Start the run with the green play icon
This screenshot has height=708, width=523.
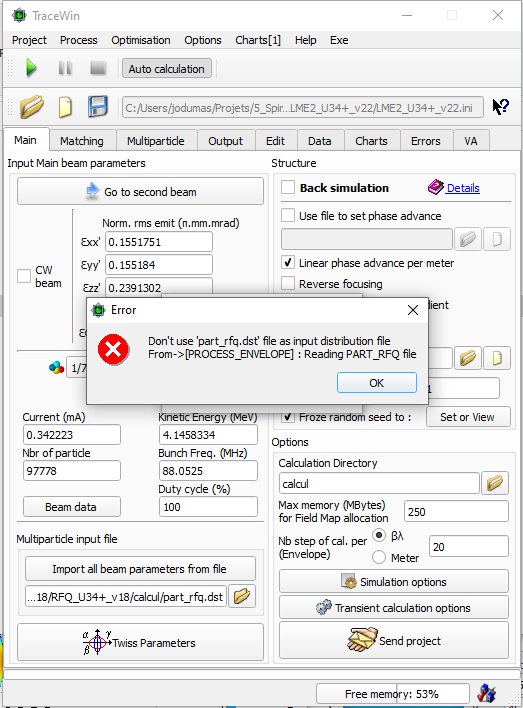tap(31, 68)
